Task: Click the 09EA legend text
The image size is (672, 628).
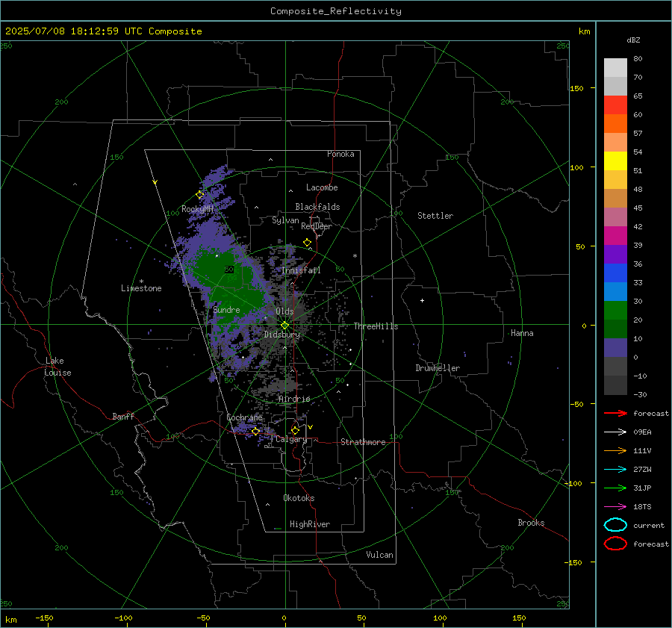Action: coord(642,432)
